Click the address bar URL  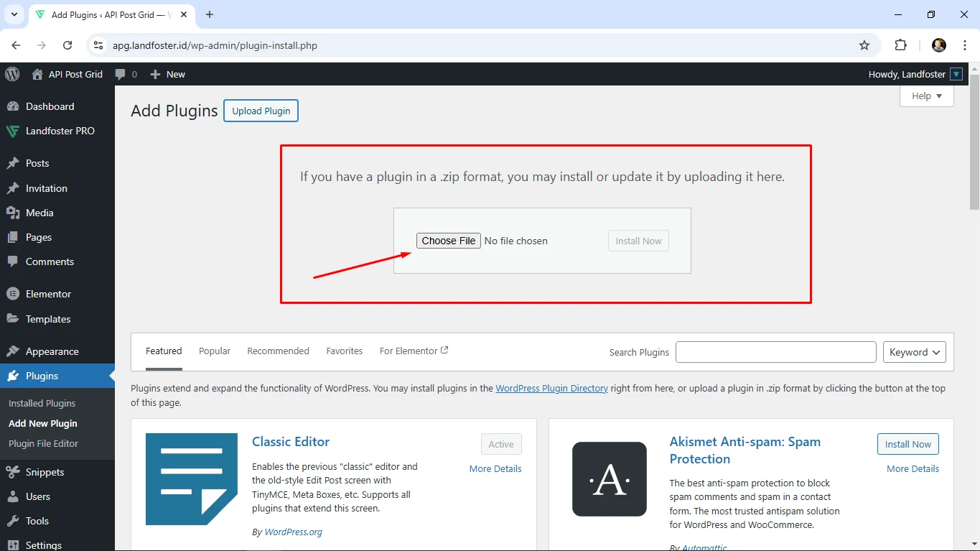[x=215, y=45]
